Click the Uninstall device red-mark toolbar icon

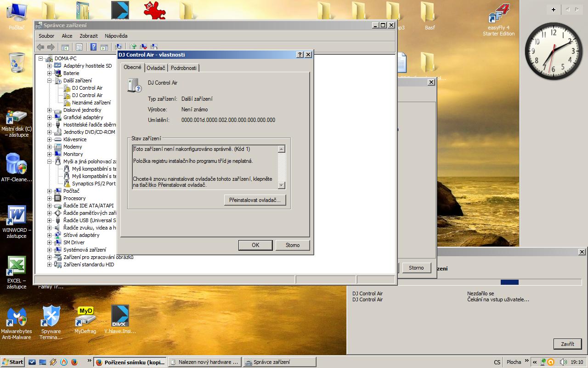[143, 47]
